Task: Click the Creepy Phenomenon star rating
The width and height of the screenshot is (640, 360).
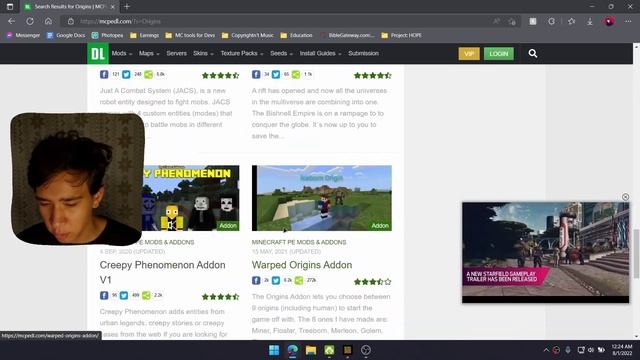Action: coord(220,297)
